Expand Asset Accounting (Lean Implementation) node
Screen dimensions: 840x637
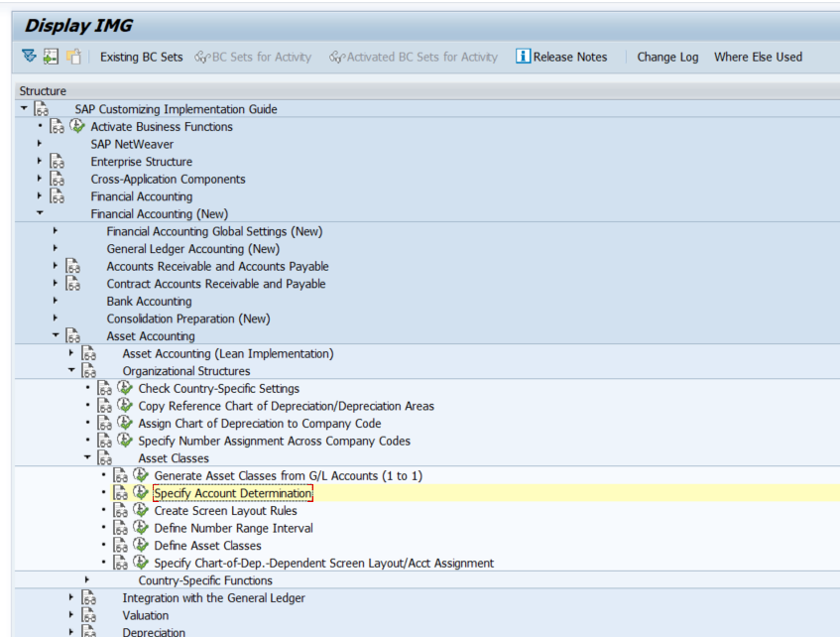click(x=70, y=353)
